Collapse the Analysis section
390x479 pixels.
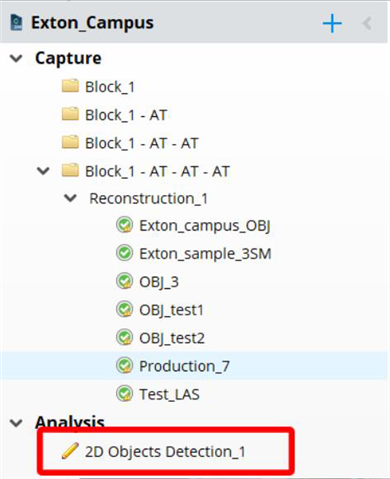pyautogui.click(x=16, y=423)
